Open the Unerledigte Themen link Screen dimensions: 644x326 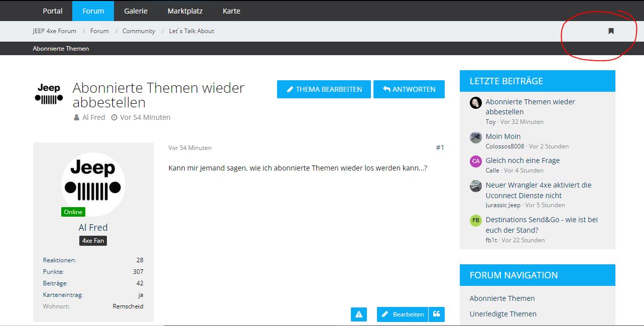click(503, 314)
